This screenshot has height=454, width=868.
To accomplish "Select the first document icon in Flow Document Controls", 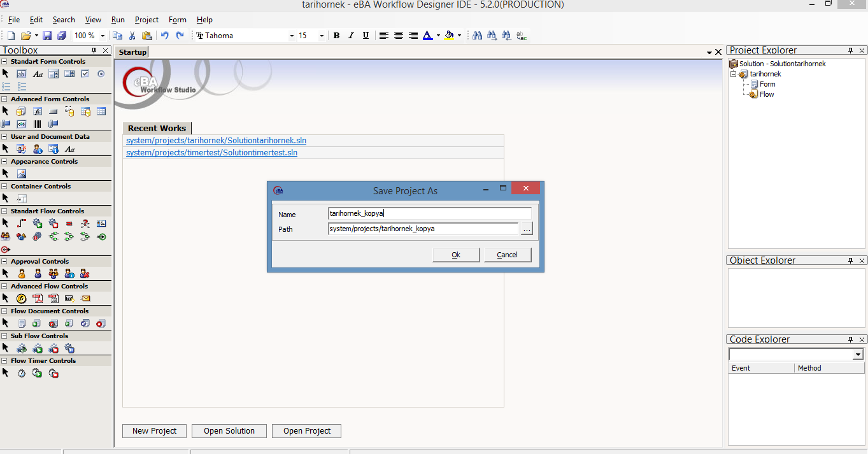I will tap(22, 323).
